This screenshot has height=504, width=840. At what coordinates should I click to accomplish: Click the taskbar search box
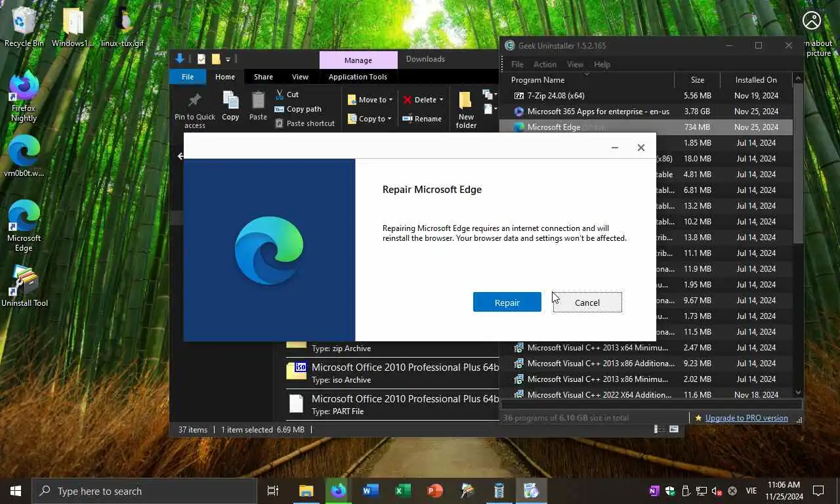tap(144, 491)
